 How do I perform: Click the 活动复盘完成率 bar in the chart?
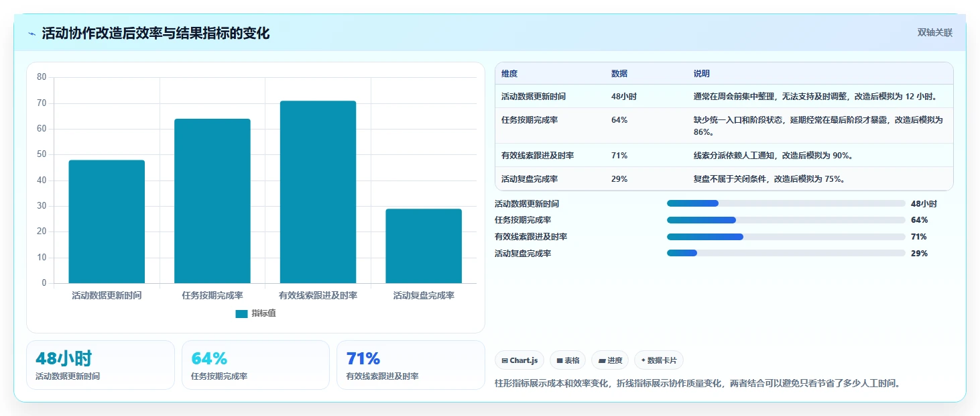(x=424, y=246)
